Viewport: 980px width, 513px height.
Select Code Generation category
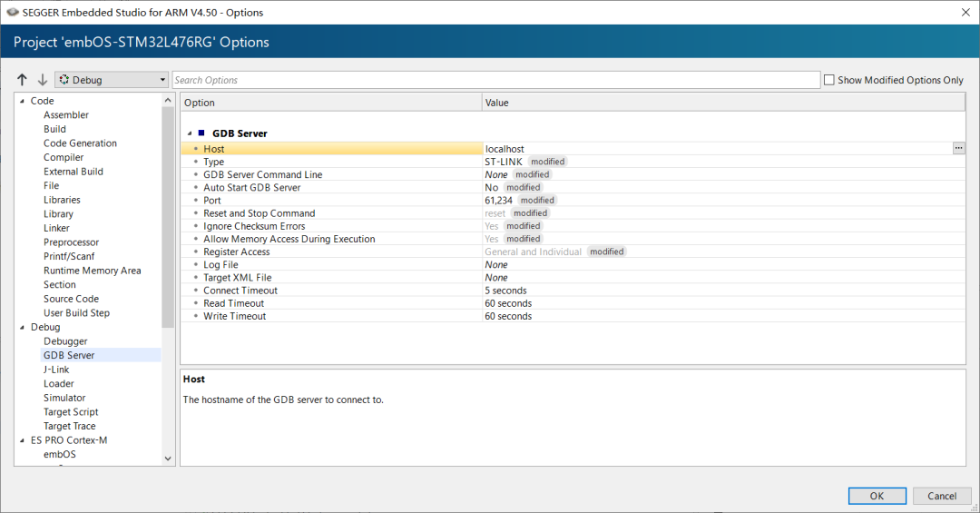pos(80,143)
